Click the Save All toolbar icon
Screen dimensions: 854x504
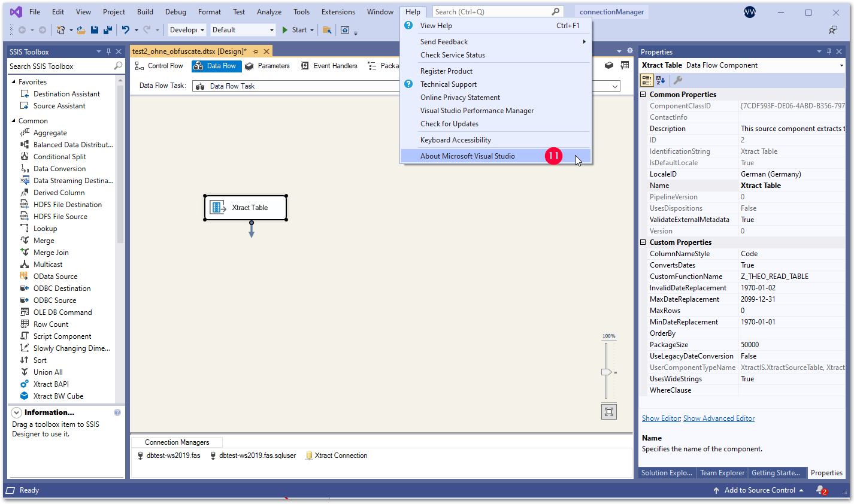pos(108,30)
